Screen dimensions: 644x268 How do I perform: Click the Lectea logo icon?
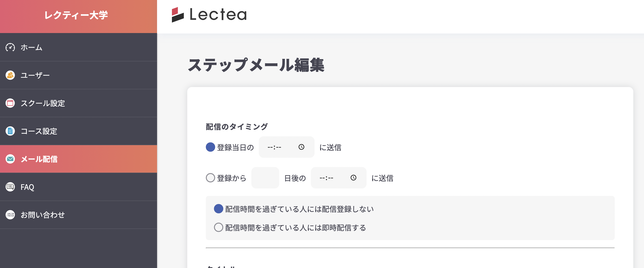pos(178,15)
